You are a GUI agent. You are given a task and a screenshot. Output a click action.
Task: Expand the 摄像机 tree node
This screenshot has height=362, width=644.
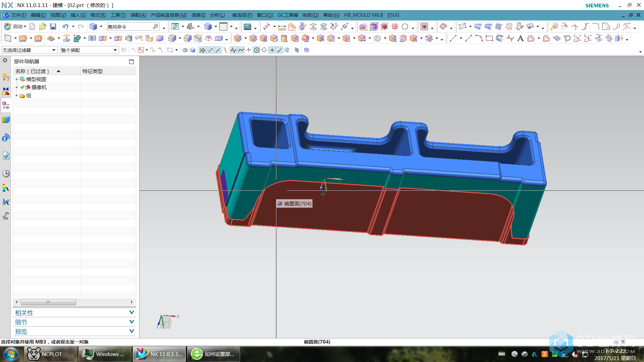pos(16,87)
